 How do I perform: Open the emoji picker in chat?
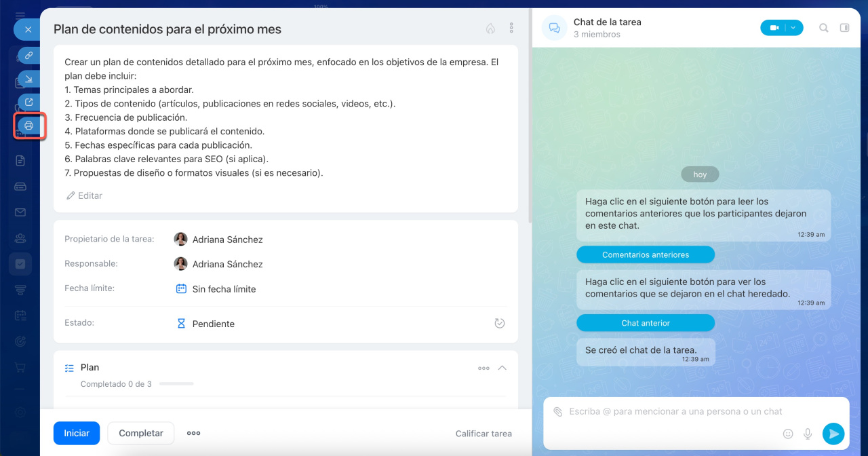click(x=788, y=434)
